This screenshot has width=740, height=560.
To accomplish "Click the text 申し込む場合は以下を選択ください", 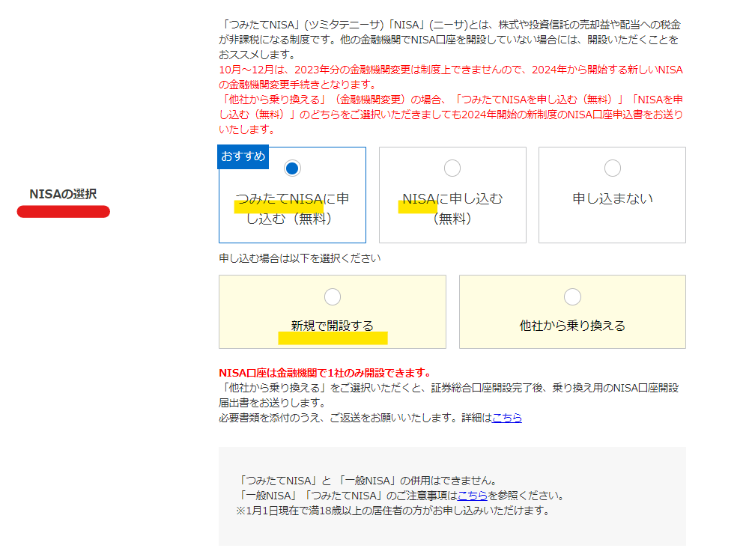I will point(300,258).
